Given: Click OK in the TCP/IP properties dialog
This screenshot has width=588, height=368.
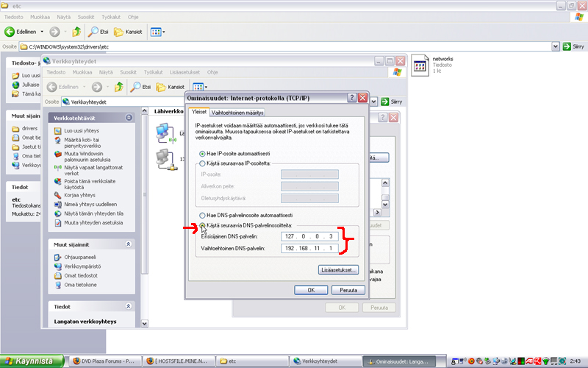Looking at the screenshot, I should pos(311,290).
